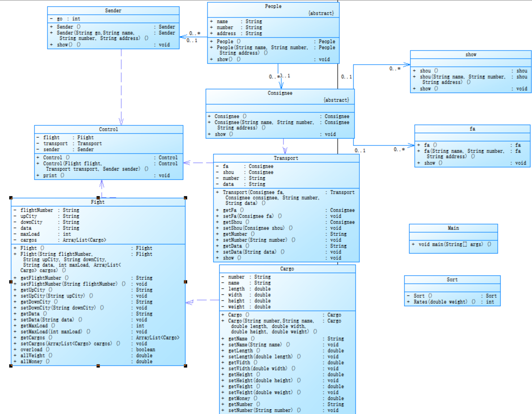The image size is (532, 414).
Task: Select the Main class title
Action: point(453,228)
